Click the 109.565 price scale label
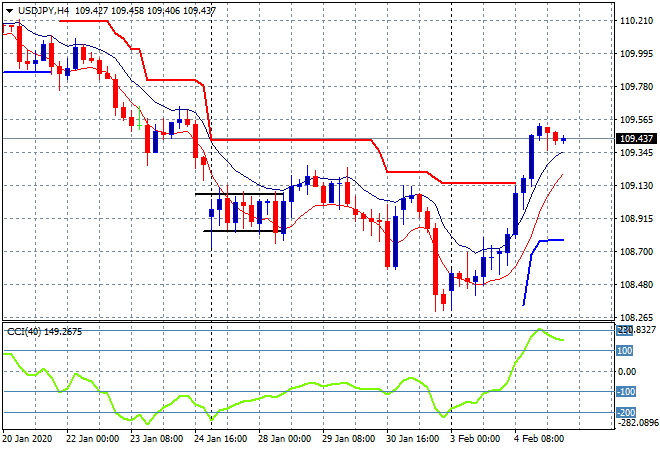The image size is (660, 450). coord(636,120)
